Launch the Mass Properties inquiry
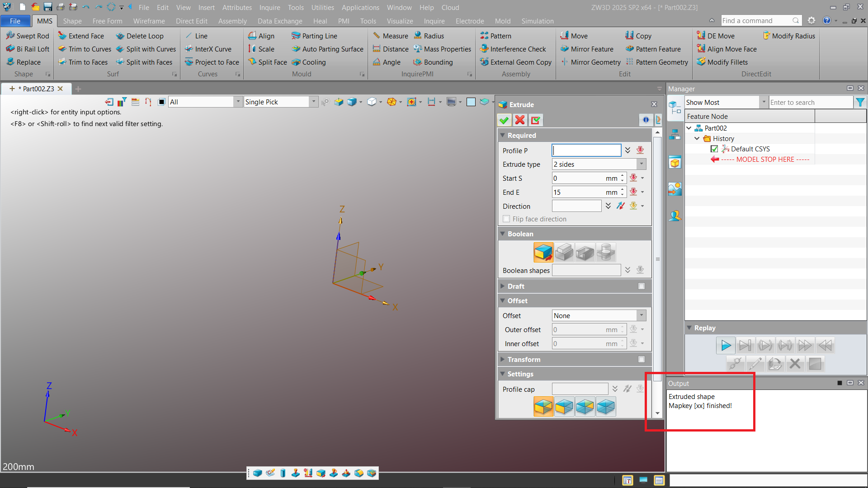868x488 pixels. 442,49
